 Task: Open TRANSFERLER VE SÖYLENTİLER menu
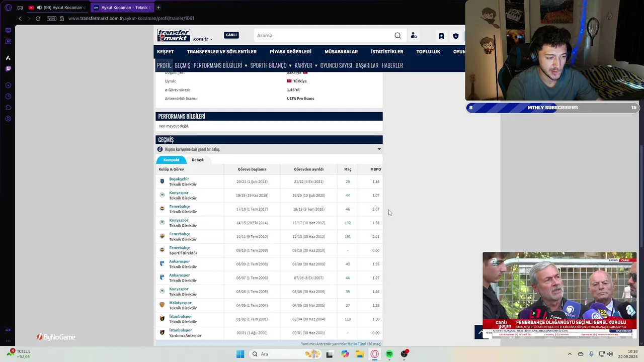tap(222, 52)
